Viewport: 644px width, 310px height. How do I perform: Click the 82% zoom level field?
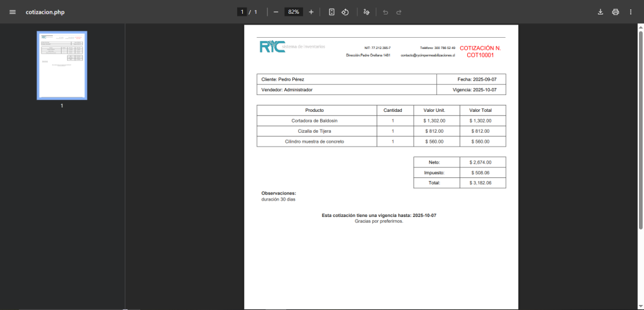point(293,12)
